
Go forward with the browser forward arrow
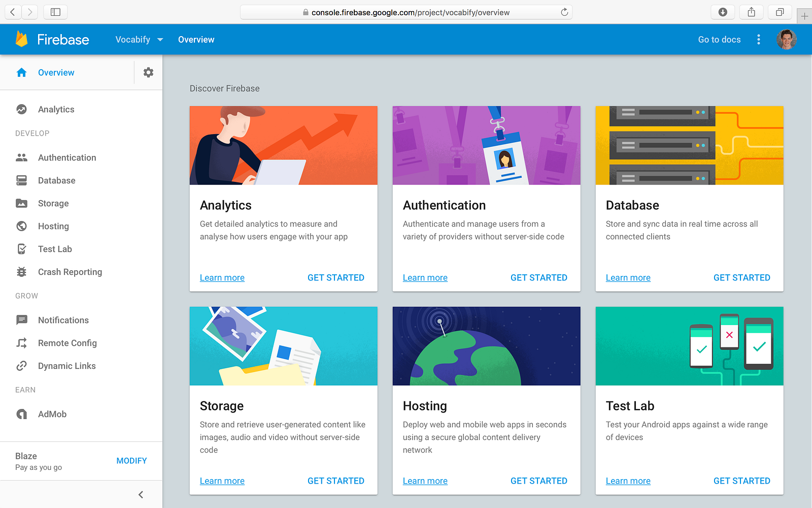pyautogui.click(x=30, y=12)
